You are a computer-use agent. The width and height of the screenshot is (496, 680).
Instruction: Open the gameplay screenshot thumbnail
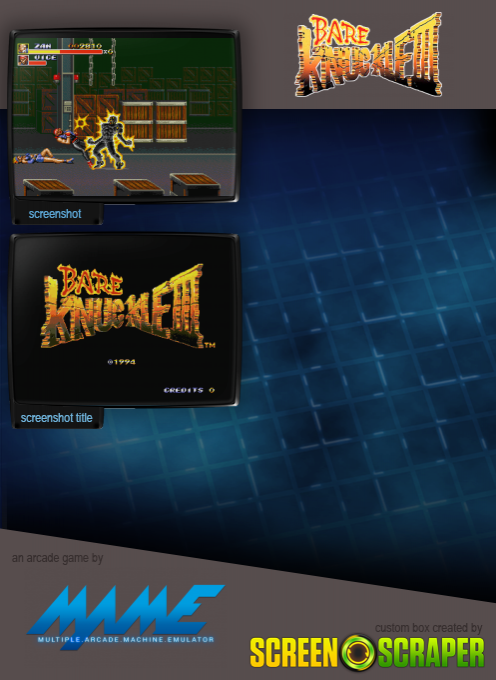tap(124, 116)
